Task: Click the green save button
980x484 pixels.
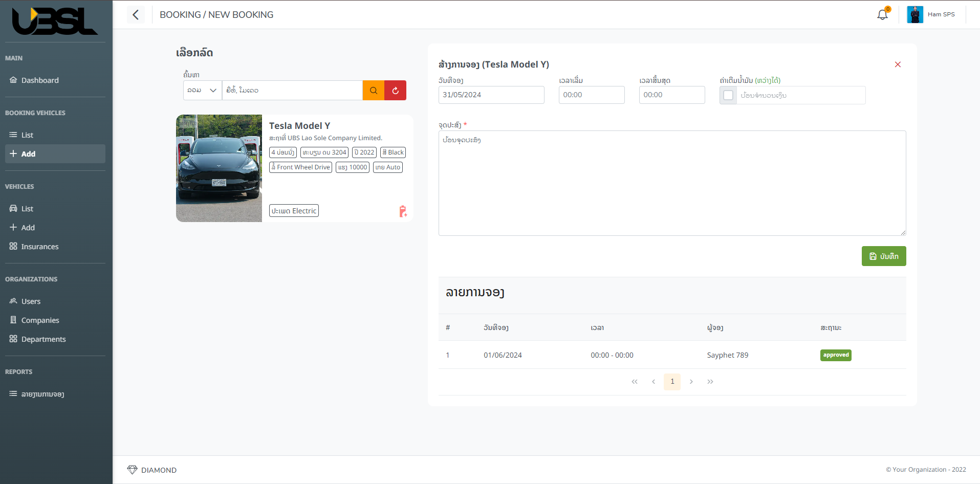Action: pyautogui.click(x=883, y=256)
